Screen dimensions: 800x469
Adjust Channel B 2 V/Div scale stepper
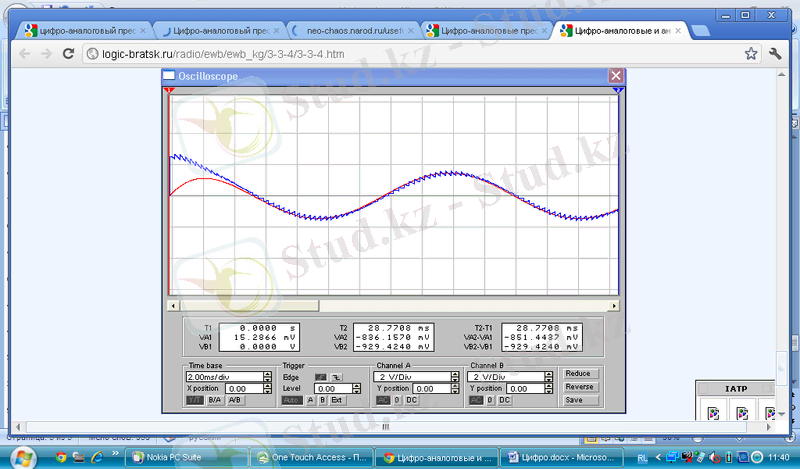pos(549,377)
